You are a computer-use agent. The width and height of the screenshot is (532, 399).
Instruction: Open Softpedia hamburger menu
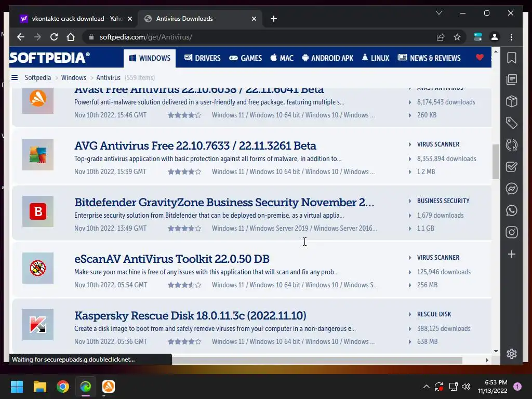(x=15, y=77)
